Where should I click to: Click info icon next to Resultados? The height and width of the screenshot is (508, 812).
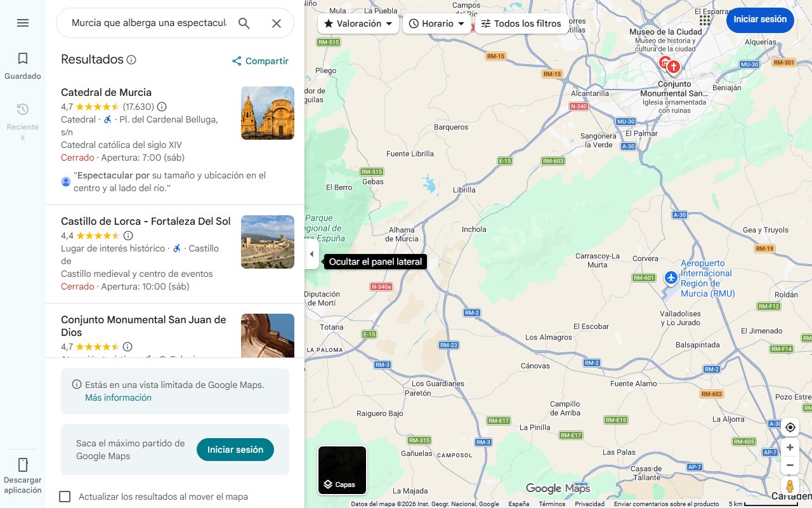131,60
